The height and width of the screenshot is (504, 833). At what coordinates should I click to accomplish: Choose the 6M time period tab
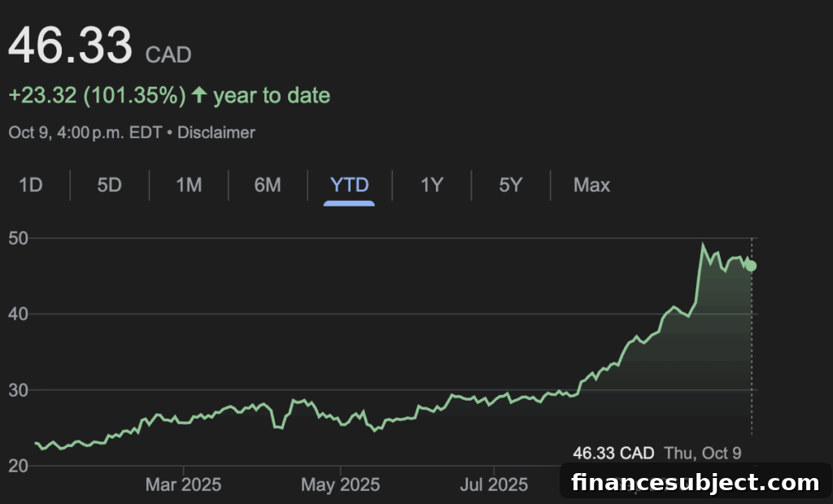pos(267,185)
